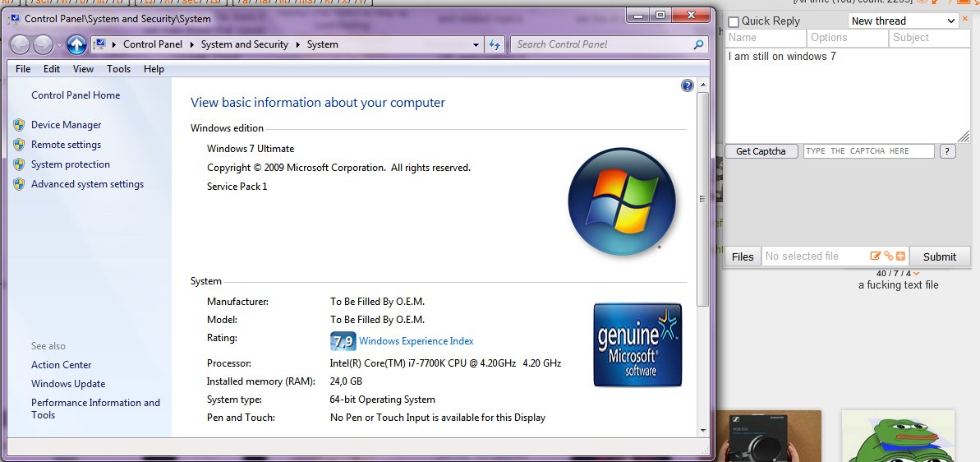
Task: Click the Up arrow navigation button
Action: [x=76, y=44]
